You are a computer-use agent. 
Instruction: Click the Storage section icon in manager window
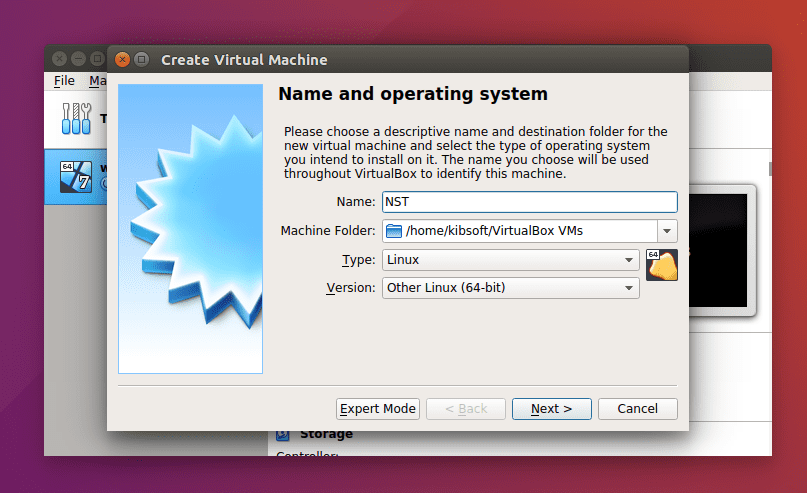pyautogui.click(x=283, y=435)
